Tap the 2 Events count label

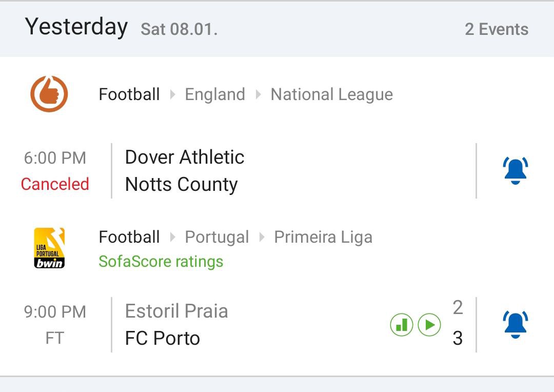point(496,29)
